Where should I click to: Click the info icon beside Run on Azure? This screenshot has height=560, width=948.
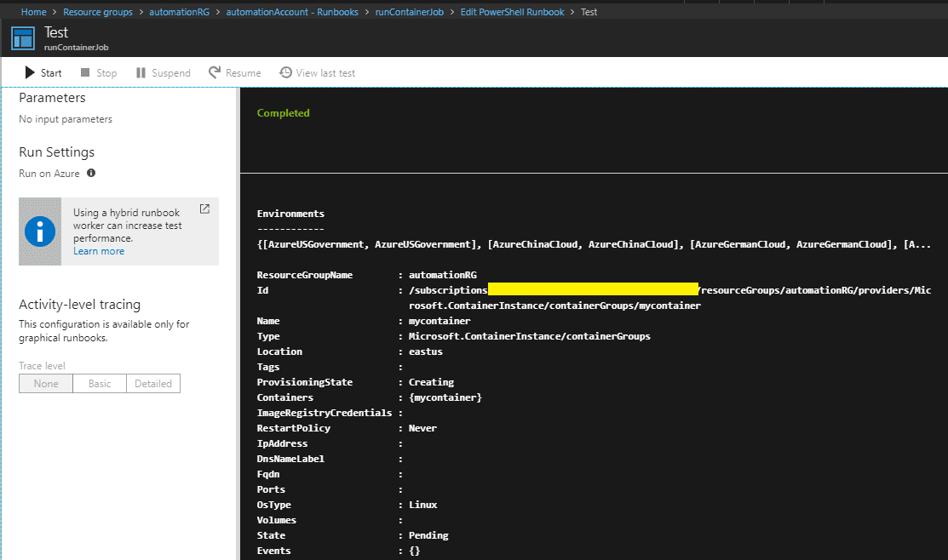[92, 174]
